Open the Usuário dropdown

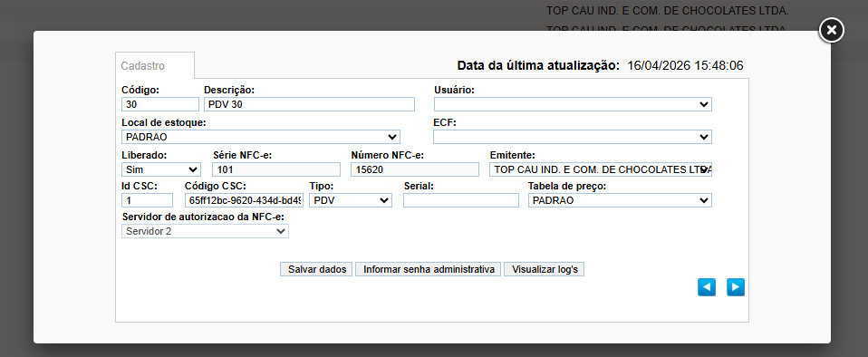pos(573,104)
